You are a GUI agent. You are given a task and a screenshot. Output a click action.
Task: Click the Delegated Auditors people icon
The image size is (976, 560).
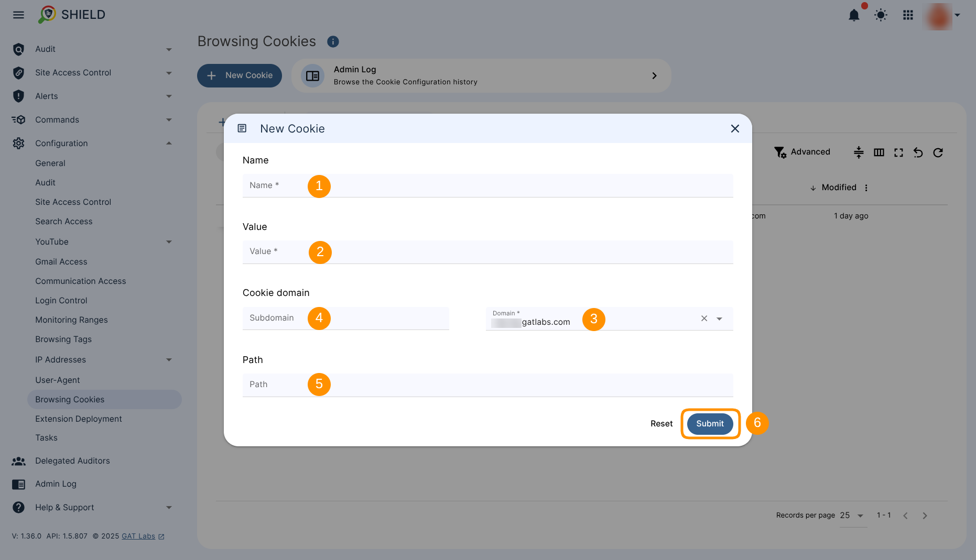(18, 461)
